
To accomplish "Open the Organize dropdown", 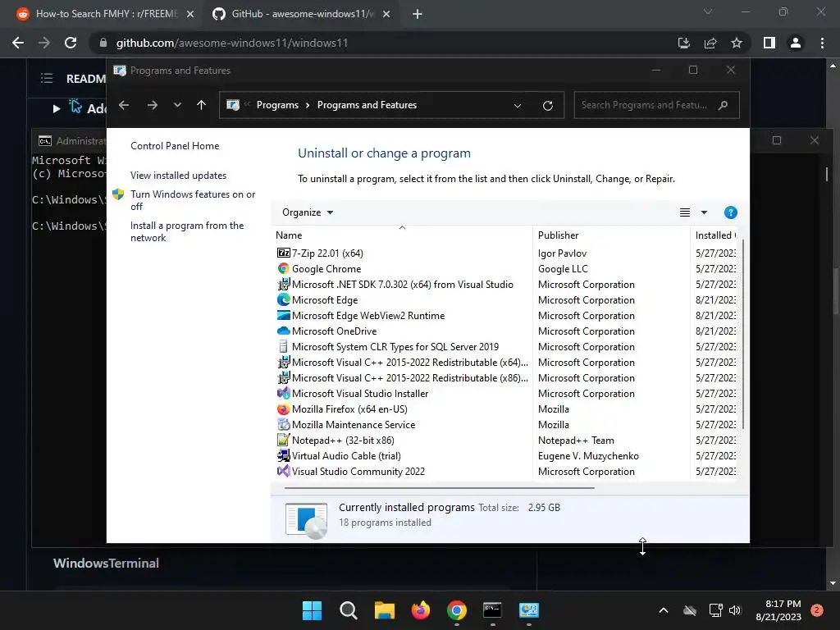I will [308, 212].
